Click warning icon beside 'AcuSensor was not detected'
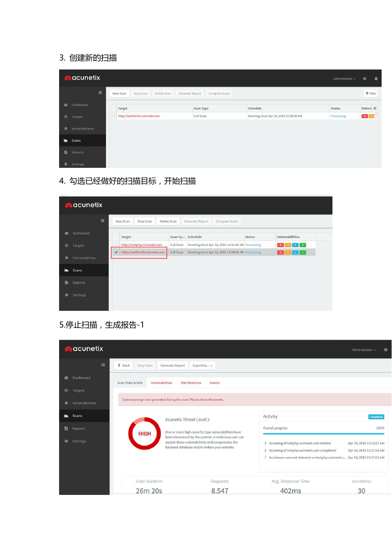Image resolution: width=392 pixels, height=554 pixels. coord(265,457)
